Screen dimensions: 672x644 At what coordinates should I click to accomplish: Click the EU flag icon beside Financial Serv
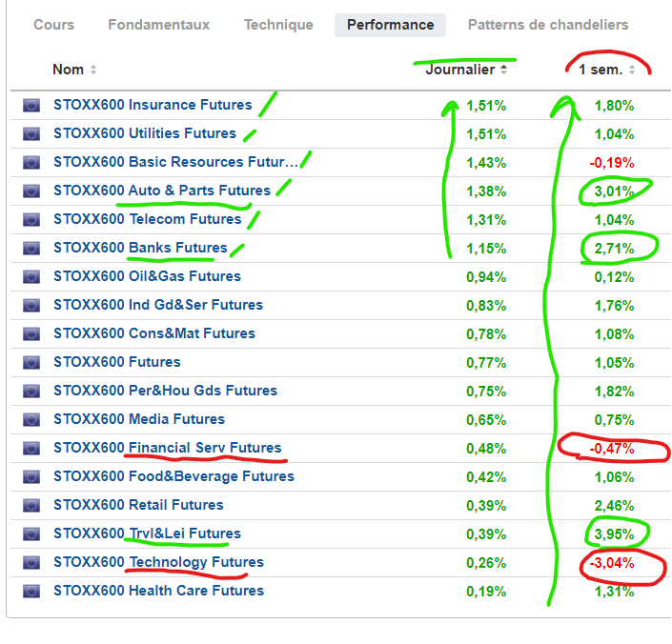31,449
